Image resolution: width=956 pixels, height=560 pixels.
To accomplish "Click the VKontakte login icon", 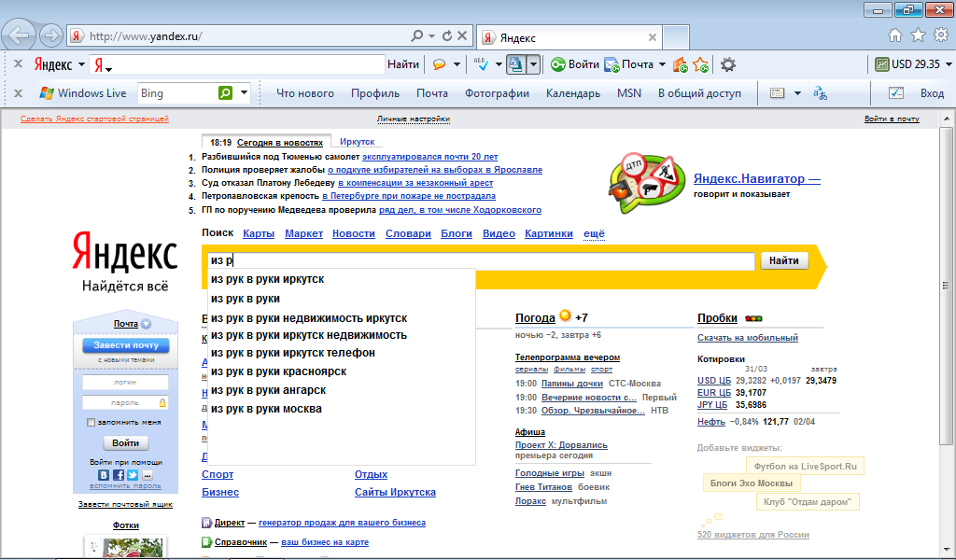I will tap(104, 475).
